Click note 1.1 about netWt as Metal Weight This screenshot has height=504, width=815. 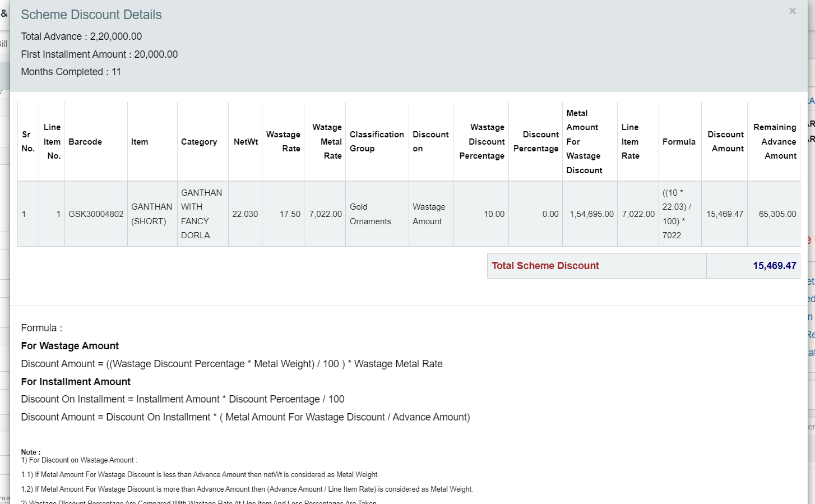(200, 475)
